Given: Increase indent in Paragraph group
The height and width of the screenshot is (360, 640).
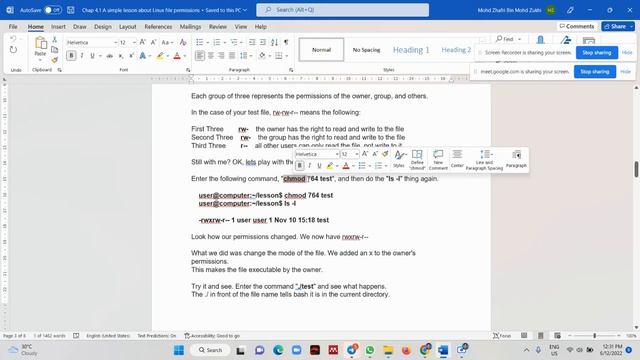Looking at the screenshot, I should coord(263,42).
